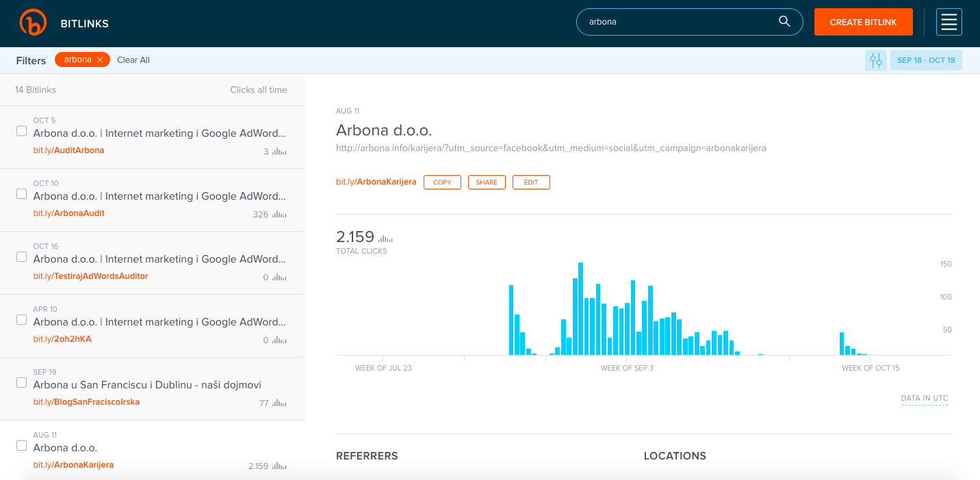
Task: Open bit.ly/ArbonaAudit link in list
Action: tap(68, 213)
